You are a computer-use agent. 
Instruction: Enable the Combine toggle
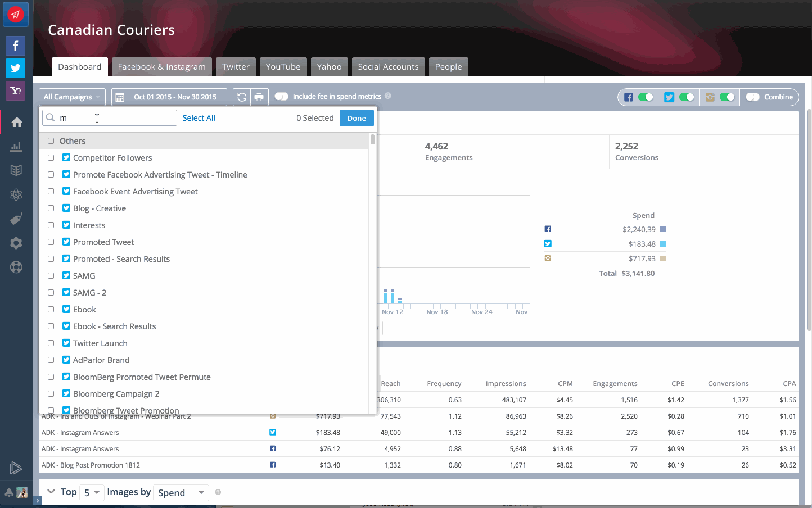click(x=752, y=97)
